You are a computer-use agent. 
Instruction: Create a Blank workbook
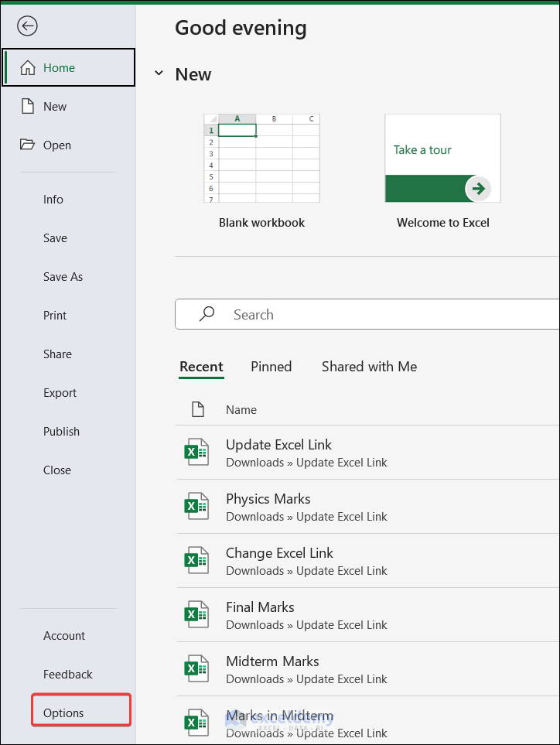click(261, 159)
